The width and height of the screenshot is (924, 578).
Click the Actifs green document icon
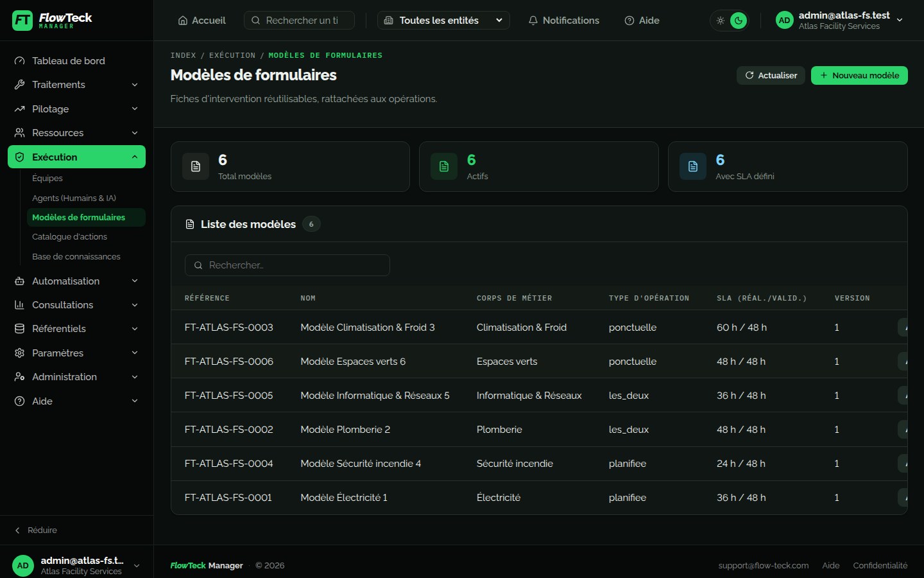[444, 166]
